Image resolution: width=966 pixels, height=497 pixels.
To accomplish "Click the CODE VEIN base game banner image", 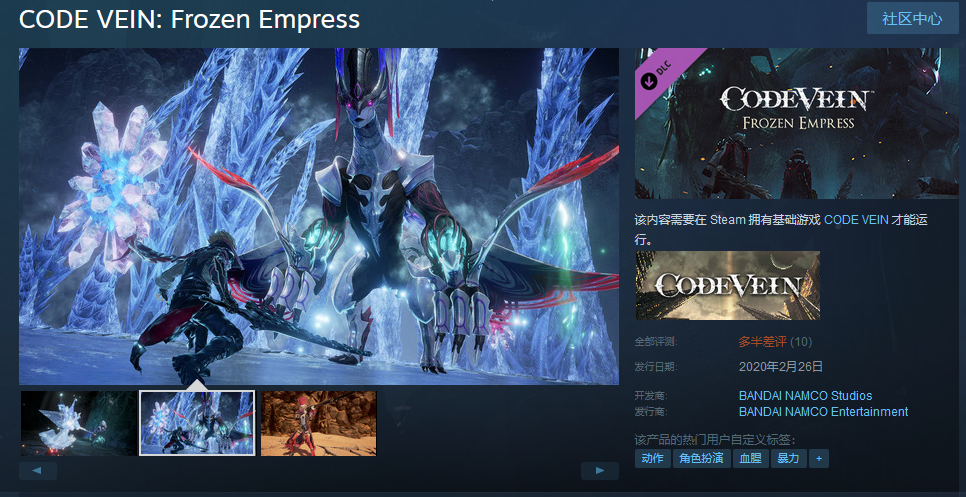I will 728,285.
